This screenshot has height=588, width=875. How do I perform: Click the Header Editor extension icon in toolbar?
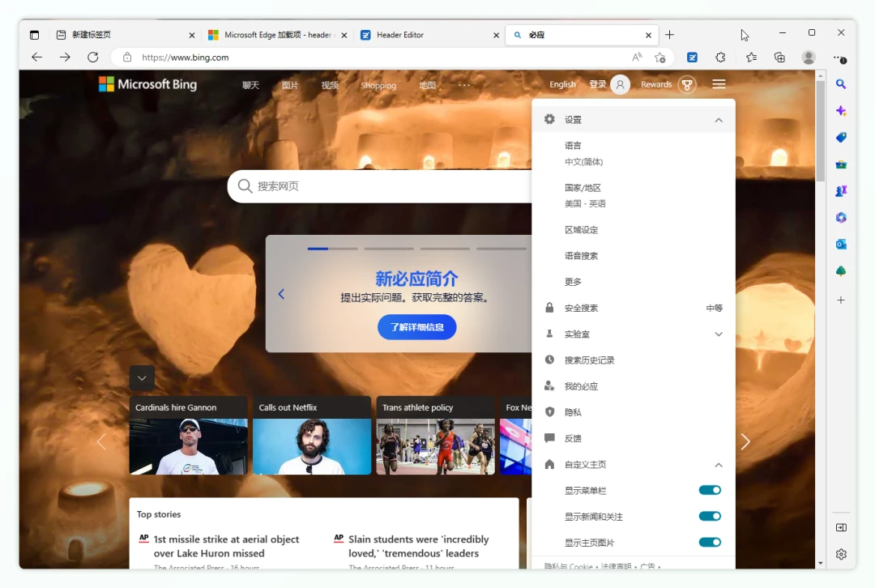(x=692, y=58)
